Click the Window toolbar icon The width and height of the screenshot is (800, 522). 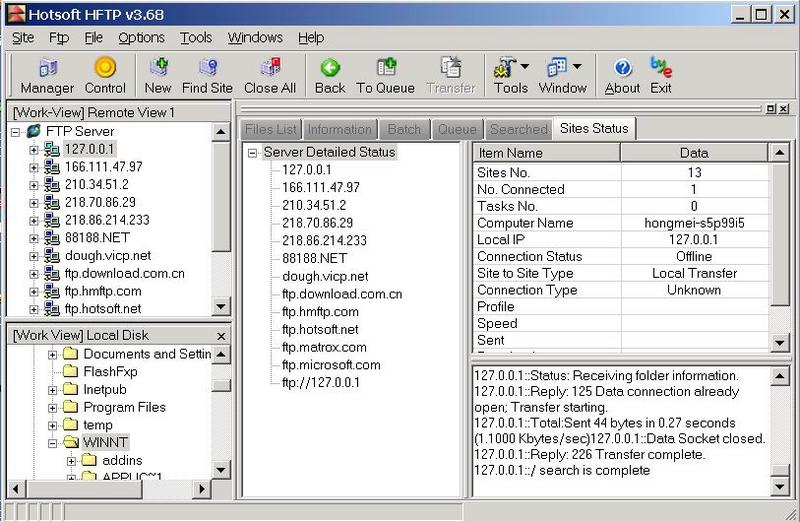(x=557, y=67)
